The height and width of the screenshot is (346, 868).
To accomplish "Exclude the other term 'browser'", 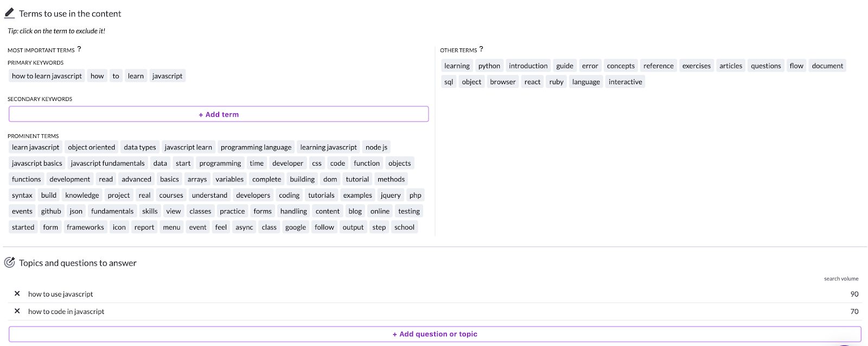I will pos(503,82).
